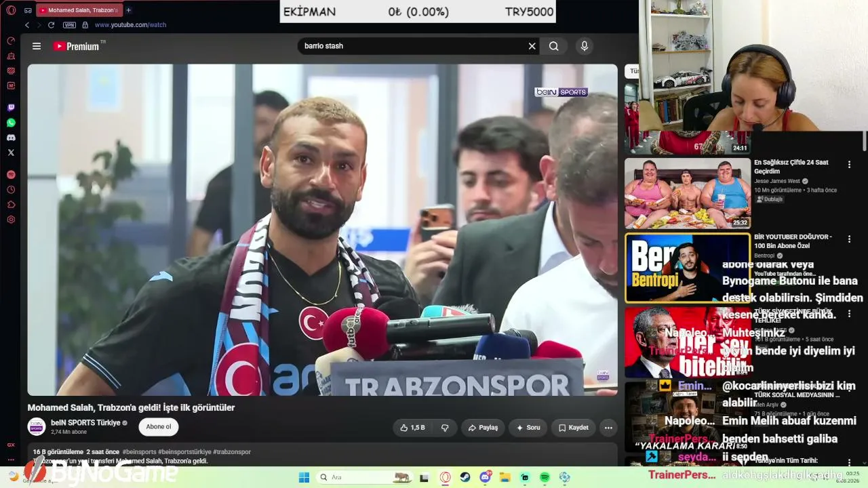Image resolution: width=868 pixels, height=488 pixels.
Task: Open title 'En Sağlıksız Çiftle 24 Saat Geçirdim'
Action: coord(791,167)
